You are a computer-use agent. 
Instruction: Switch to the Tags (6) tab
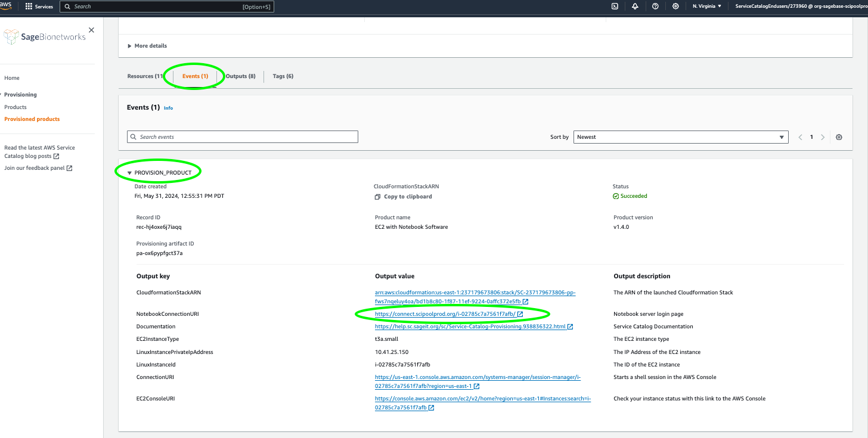point(283,76)
